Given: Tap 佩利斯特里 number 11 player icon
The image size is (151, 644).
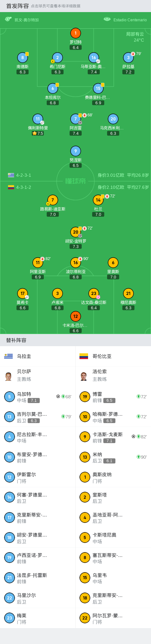Looking at the screenshot, I should tap(38, 119).
